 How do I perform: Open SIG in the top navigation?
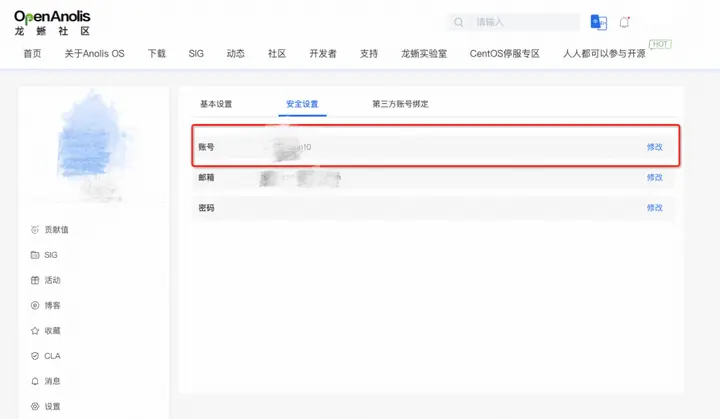coord(196,54)
